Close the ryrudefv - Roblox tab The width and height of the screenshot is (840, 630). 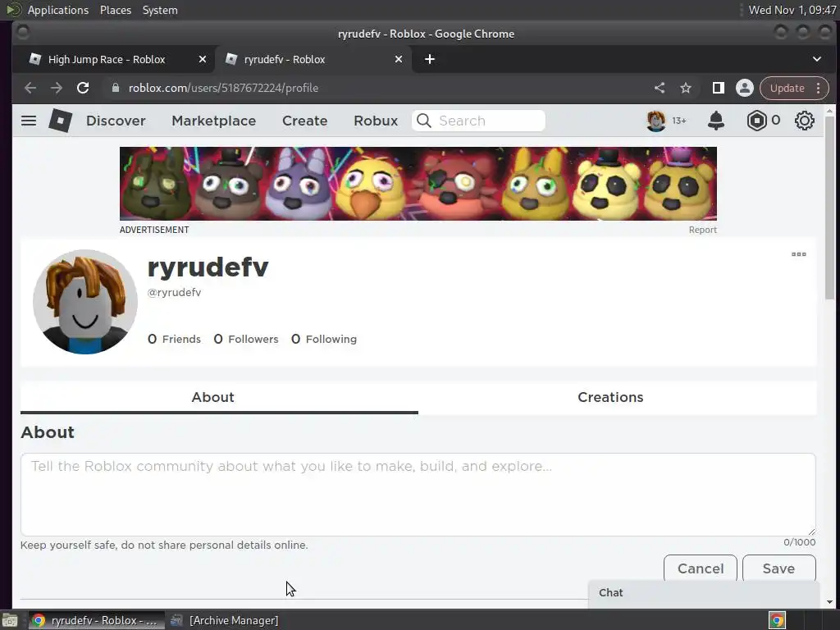(x=399, y=59)
